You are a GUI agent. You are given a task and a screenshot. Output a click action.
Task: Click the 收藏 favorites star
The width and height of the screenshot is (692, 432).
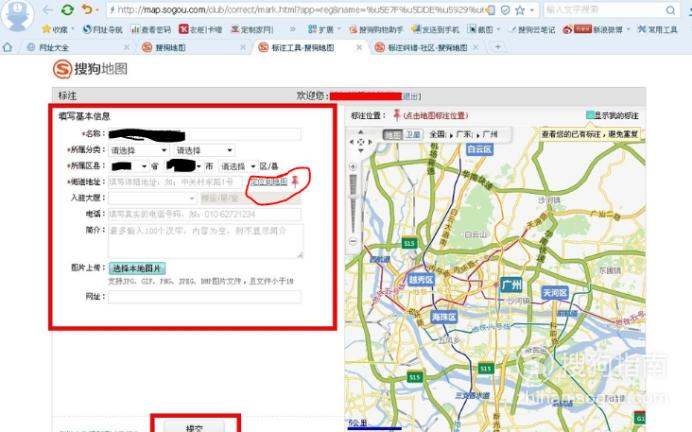[55, 30]
